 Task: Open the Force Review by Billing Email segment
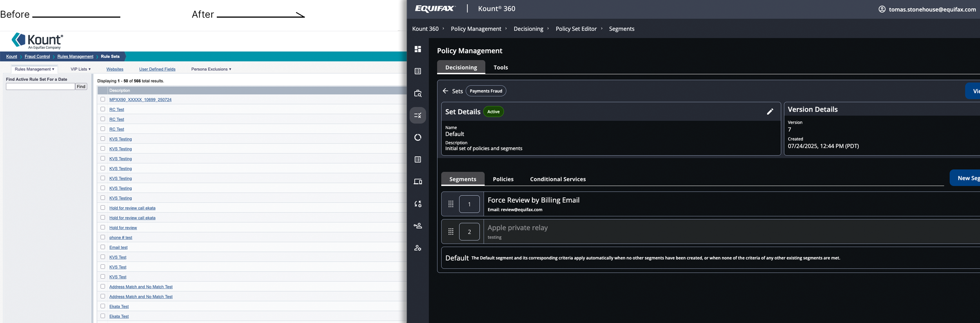pos(533,200)
